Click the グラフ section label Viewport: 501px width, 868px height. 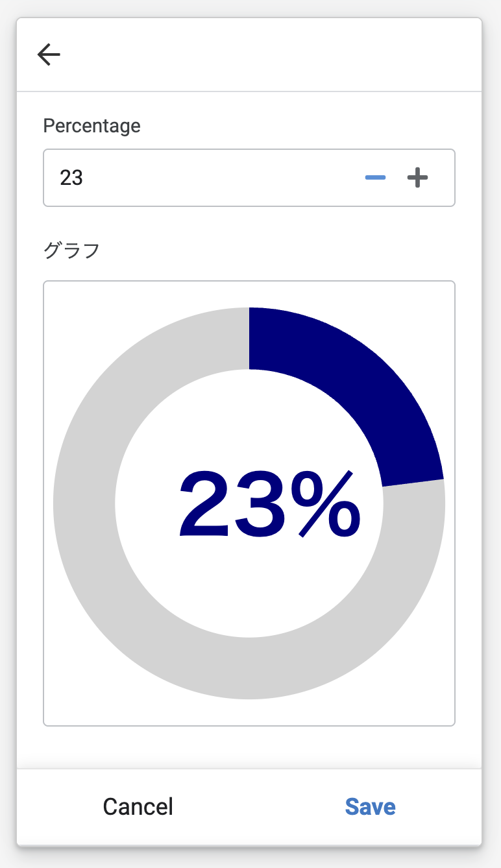71,250
